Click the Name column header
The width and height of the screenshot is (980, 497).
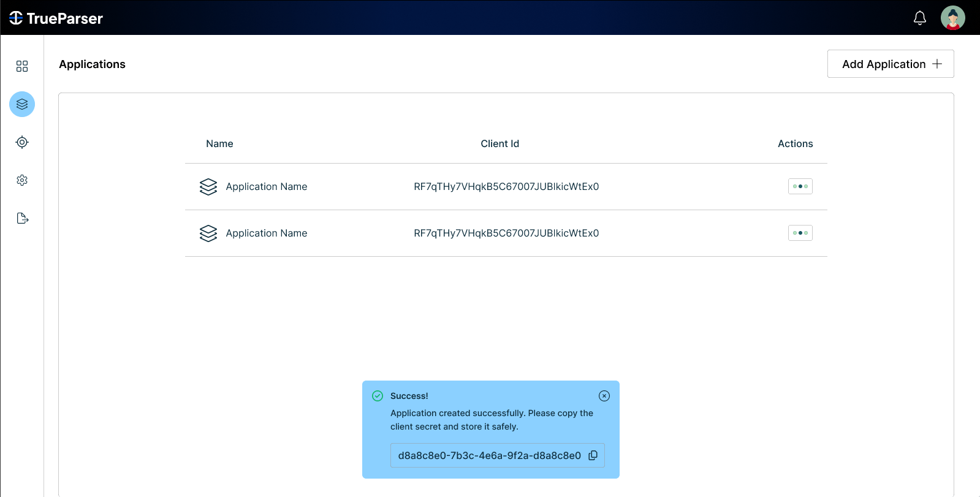[219, 143]
